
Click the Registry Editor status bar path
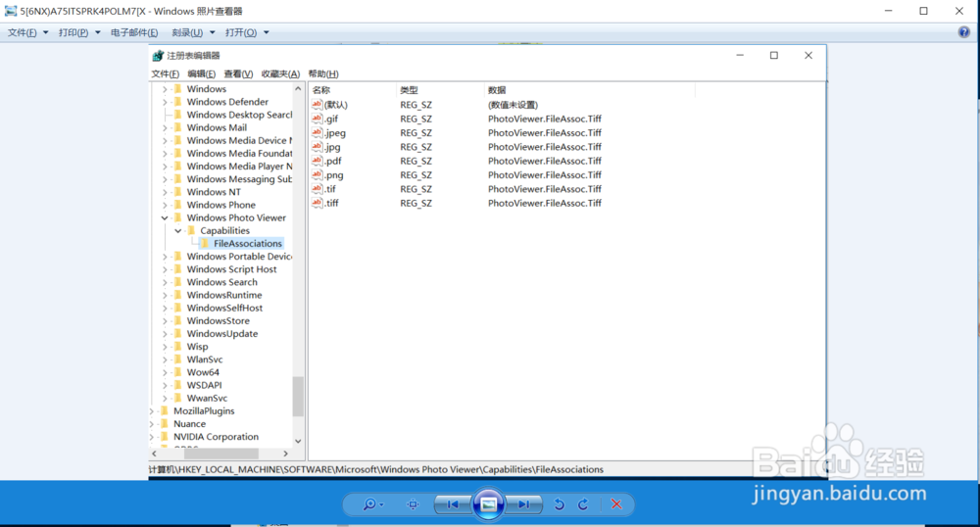376,469
